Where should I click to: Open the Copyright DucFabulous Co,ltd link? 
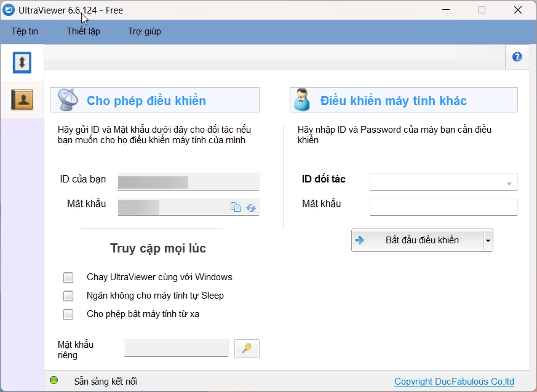click(454, 382)
